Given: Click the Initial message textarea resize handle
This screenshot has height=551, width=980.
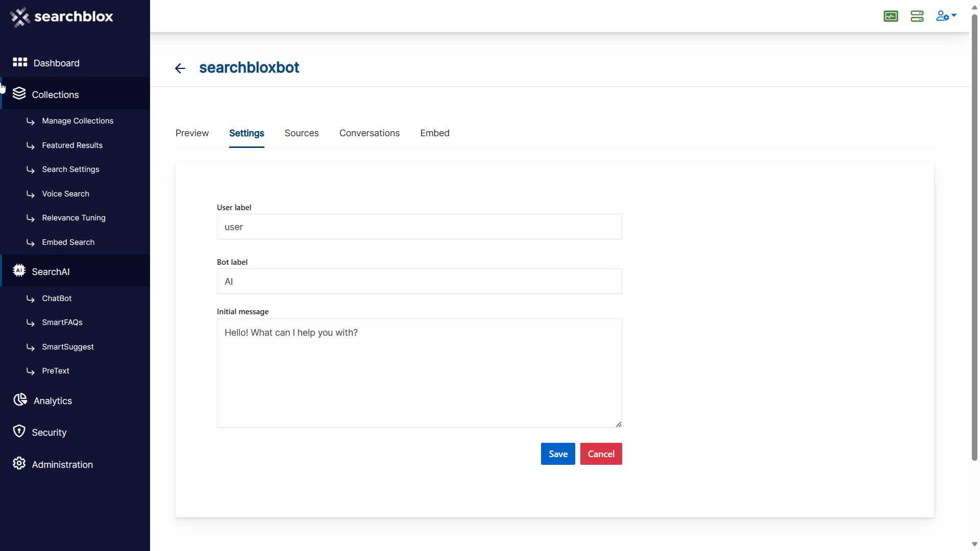Looking at the screenshot, I should [x=618, y=424].
